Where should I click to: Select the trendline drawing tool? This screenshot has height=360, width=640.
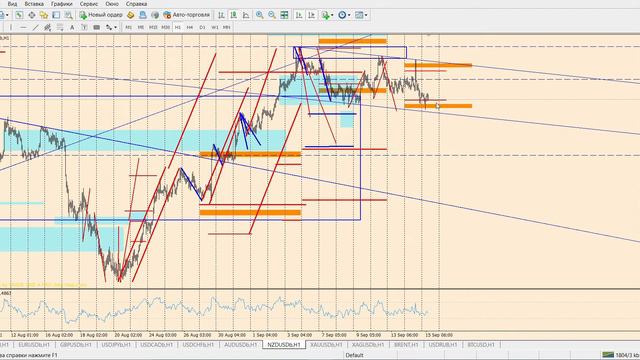36,27
